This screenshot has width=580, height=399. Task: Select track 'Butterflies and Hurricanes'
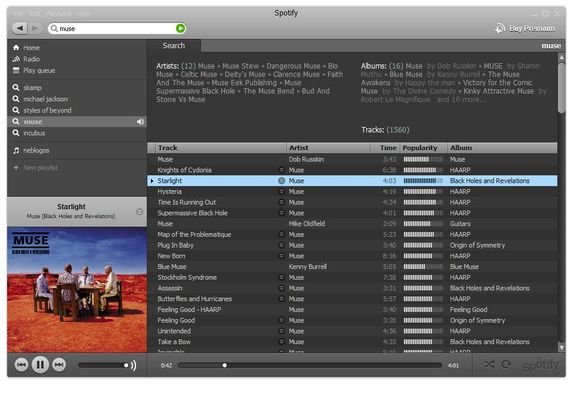click(352, 299)
